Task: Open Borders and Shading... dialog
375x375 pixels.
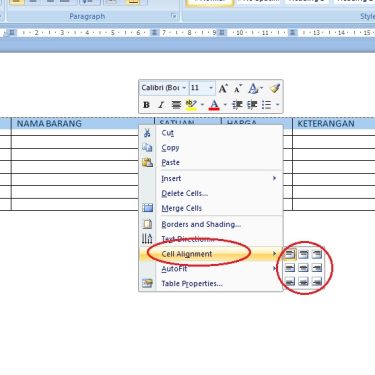Action: [x=211, y=224]
